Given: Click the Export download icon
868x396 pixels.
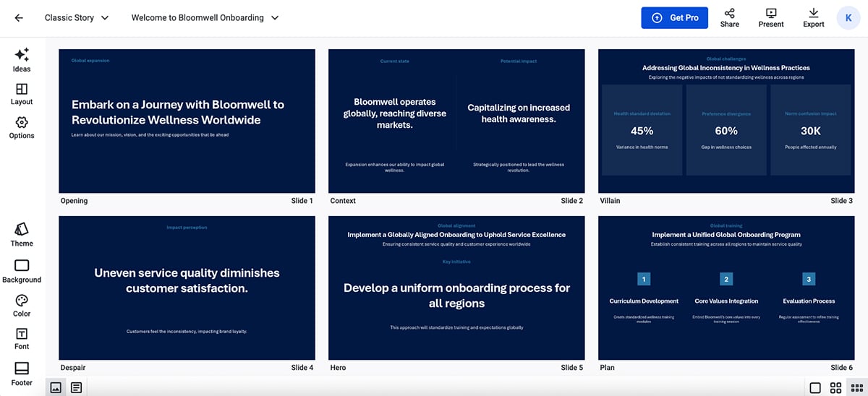Looking at the screenshot, I should click(814, 18).
